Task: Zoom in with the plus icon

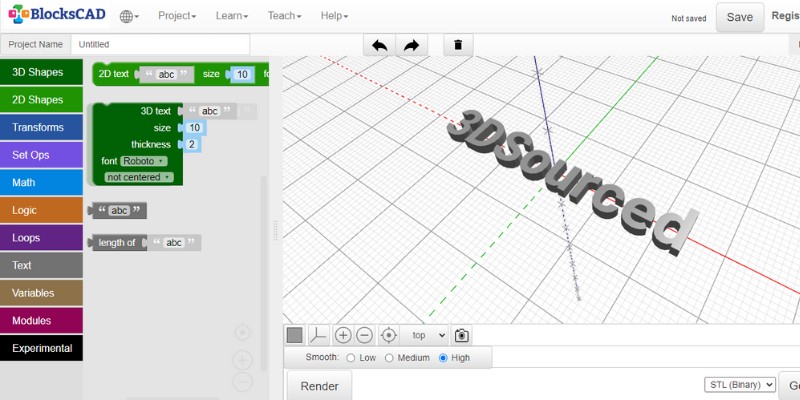Action: point(343,336)
